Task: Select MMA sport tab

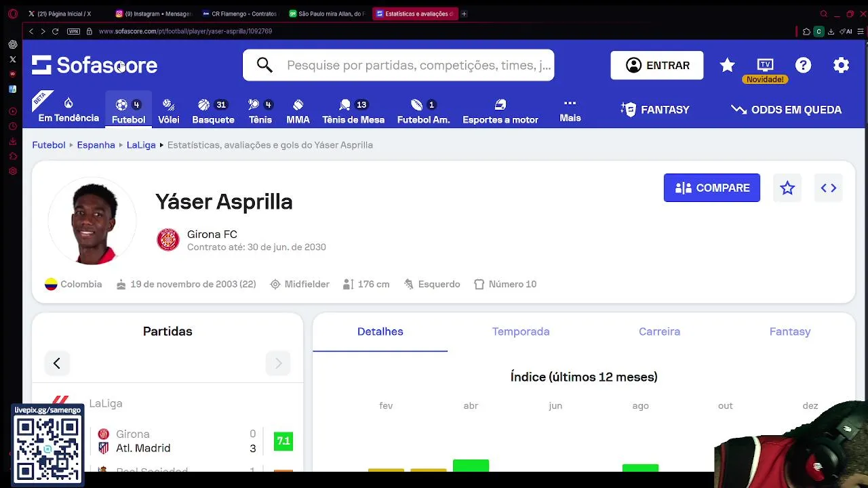Action: (x=298, y=111)
